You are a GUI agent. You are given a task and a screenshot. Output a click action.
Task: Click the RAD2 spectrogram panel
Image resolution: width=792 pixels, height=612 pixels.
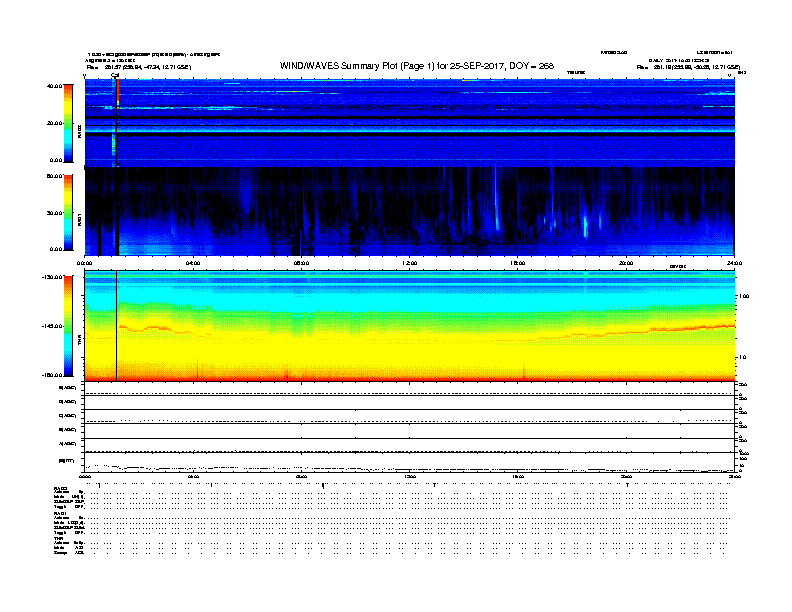click(x=410, y=123)
